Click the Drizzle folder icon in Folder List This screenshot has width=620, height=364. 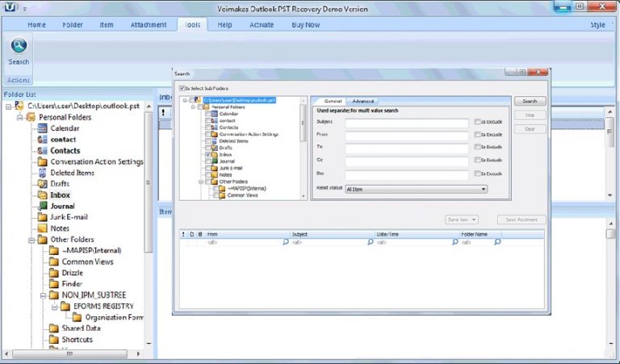point(54,273)
